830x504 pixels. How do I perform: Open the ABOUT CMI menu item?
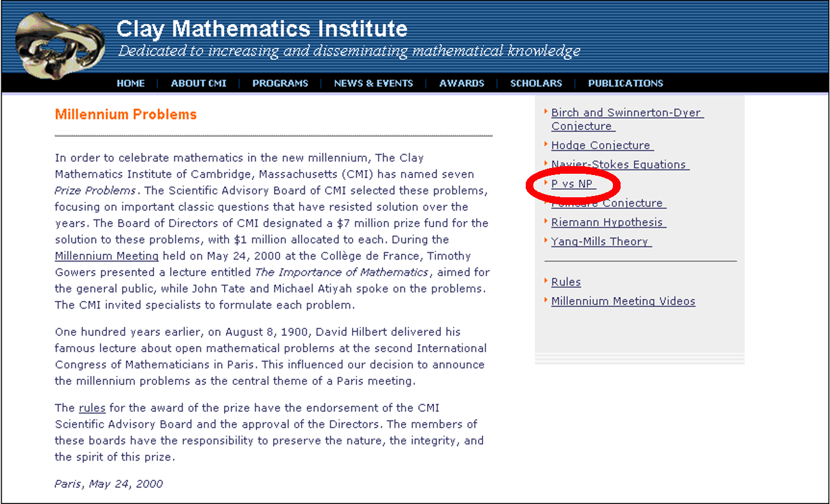pos(199,83)
